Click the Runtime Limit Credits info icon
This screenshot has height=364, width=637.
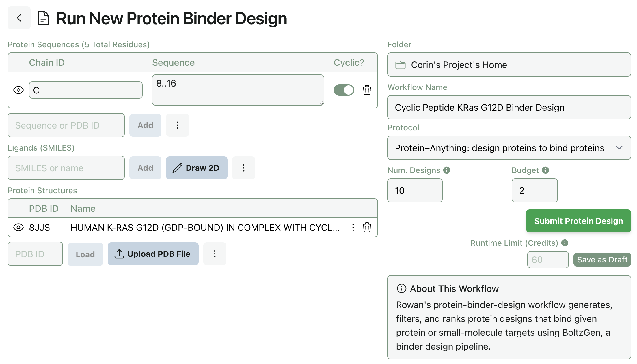click(x=565, y=243)
